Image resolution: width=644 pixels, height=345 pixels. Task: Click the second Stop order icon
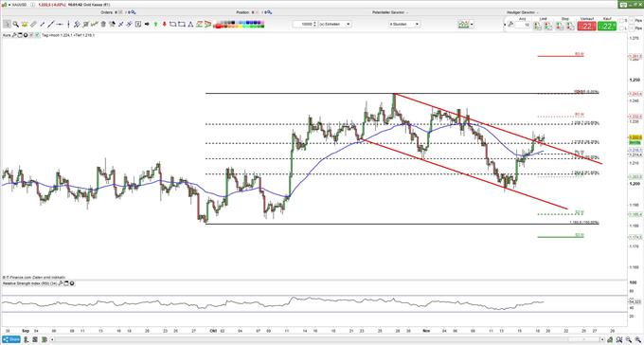tap(570, 26)
